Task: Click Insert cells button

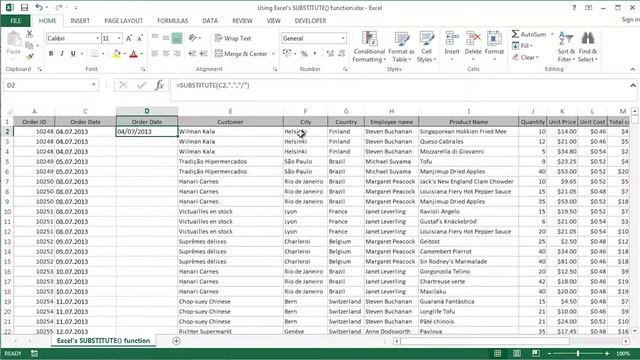Action: pyautogui.click(x=452, y=47)
